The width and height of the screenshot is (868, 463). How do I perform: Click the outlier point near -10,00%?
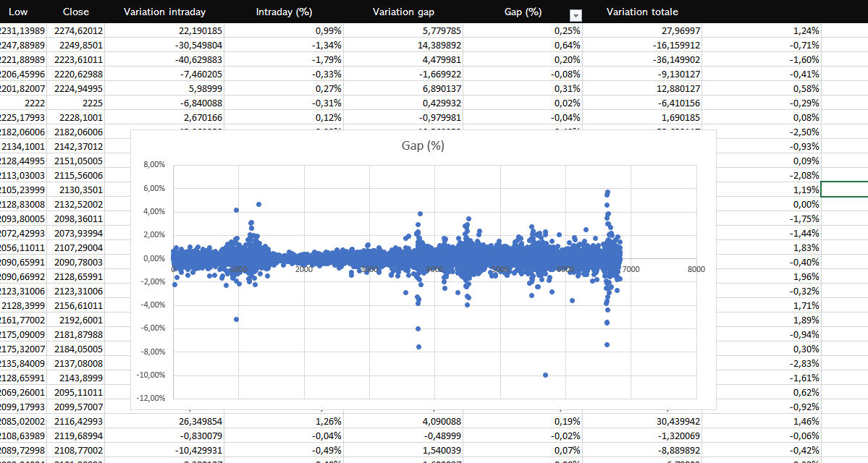pos(545,375)
